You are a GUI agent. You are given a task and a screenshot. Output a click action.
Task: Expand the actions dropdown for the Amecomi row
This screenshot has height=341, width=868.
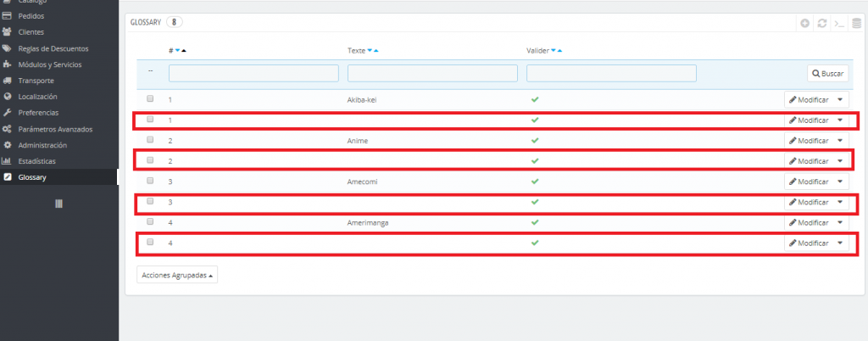point(840,182)
